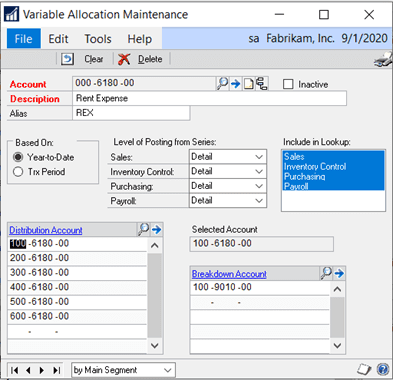Screen dimensions: 393x380
Task: Select Inventory Control in Include in Lookup
Action: pos(333,166)
